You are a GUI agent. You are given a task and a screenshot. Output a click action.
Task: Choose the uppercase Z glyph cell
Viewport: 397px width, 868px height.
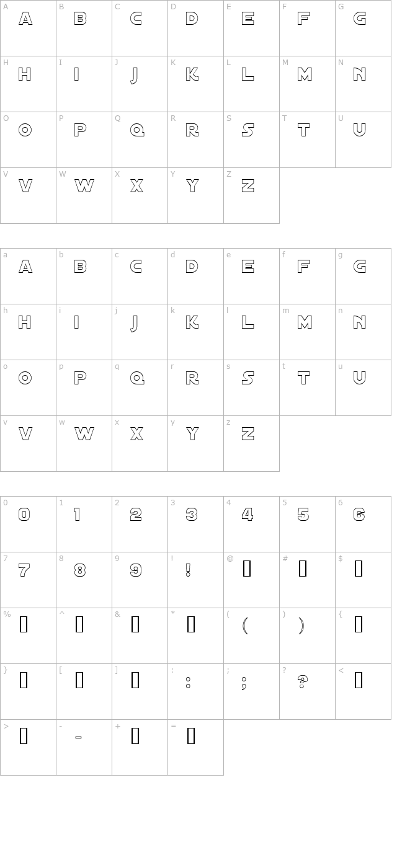[x=251, y=195]
